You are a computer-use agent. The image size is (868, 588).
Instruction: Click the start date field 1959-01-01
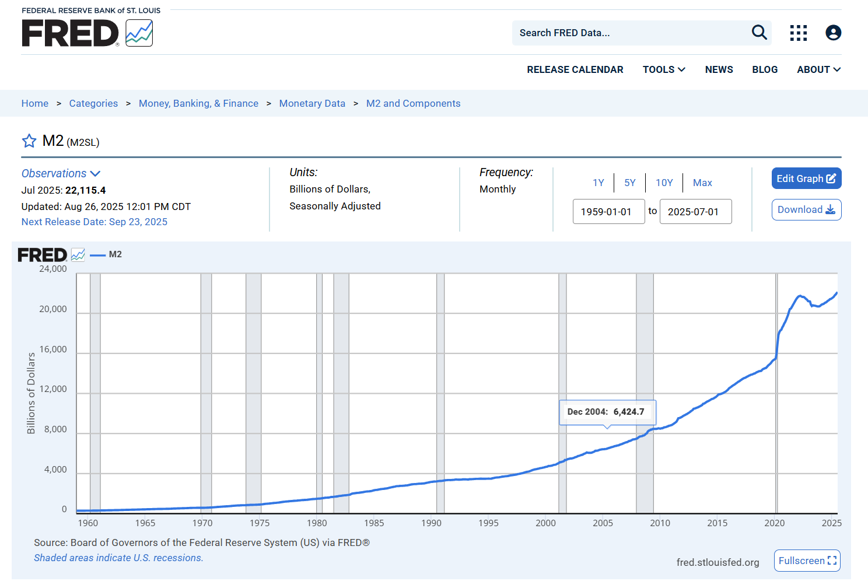[x=609, y=212]
